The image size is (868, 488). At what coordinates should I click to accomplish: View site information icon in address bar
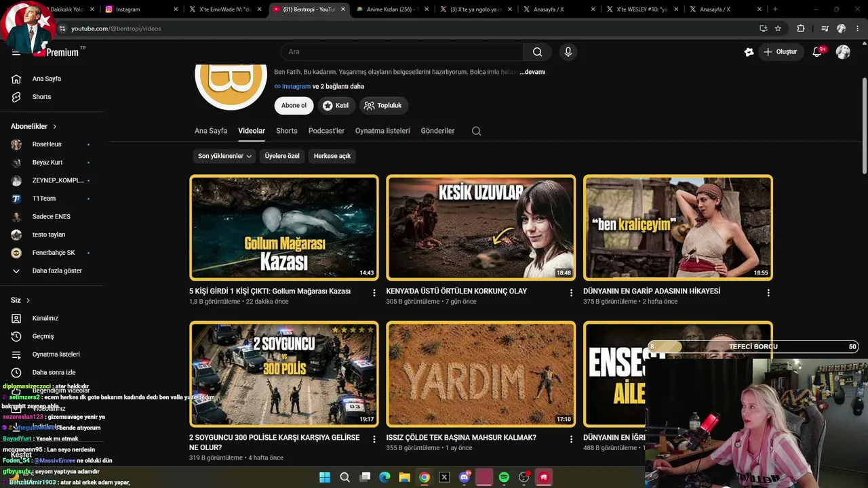(x=62, y=28)
